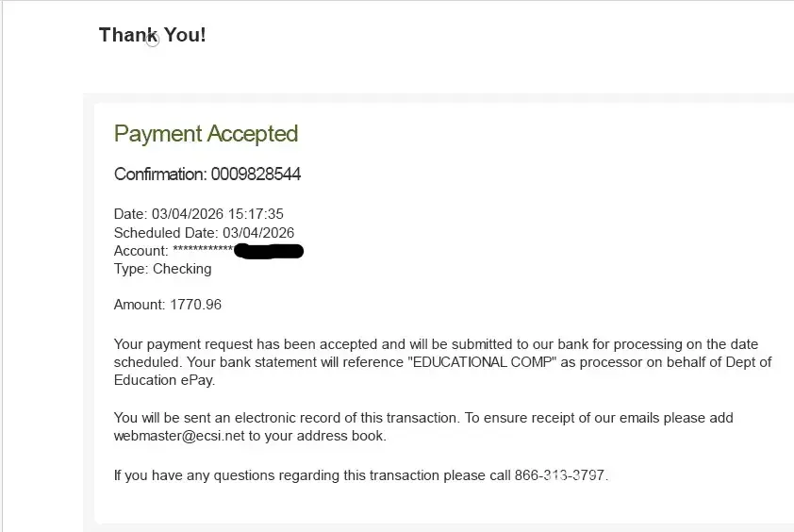
Task: Click the phone number 866-313-3797
Action: tap(561, 475)
